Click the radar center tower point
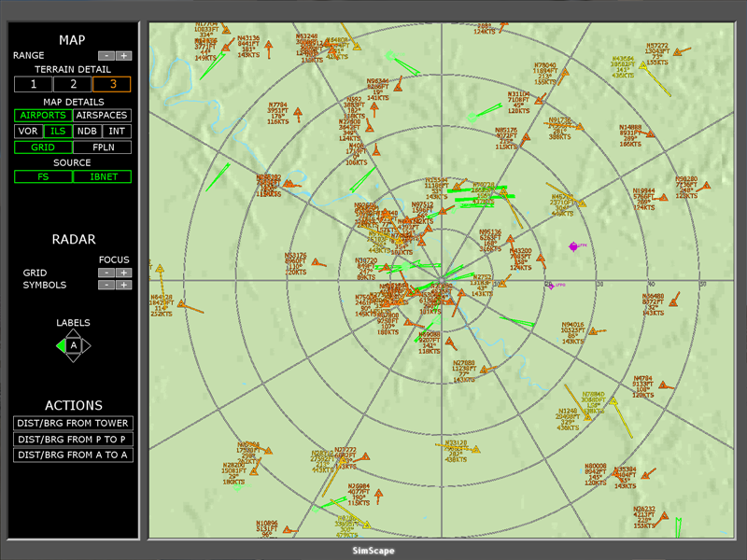747x560 pixels. coord(442,281)
